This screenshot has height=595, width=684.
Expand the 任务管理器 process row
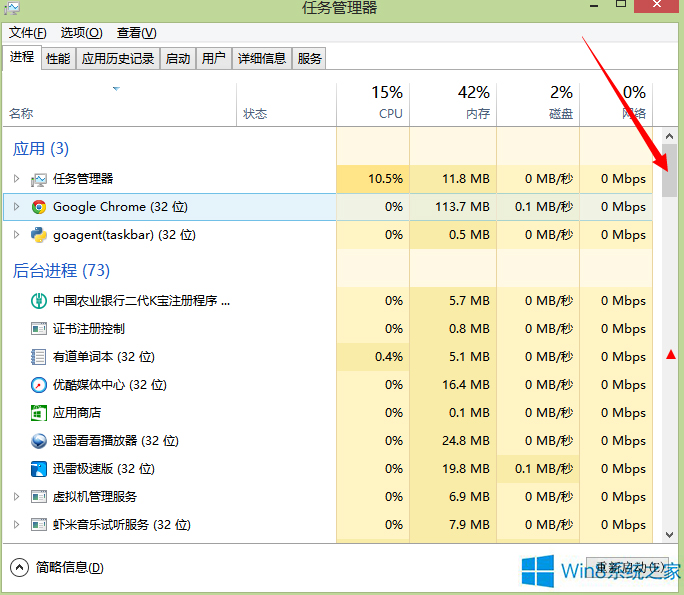tap(16, 178)
